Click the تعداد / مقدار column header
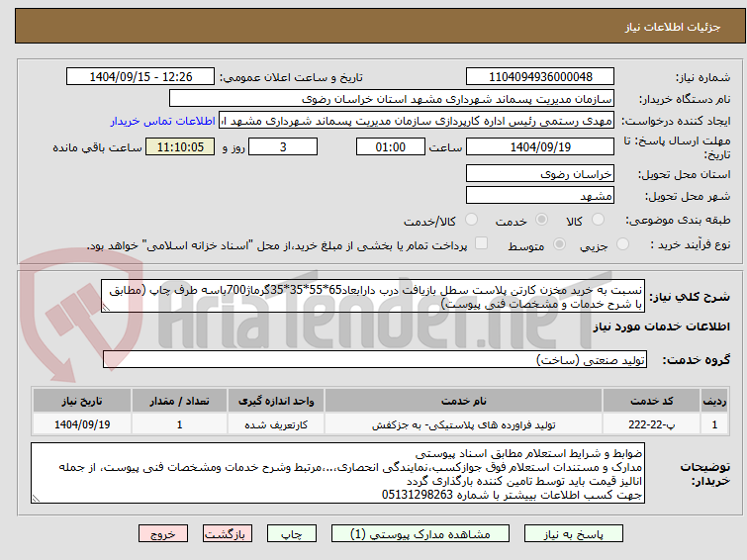This screenshot has height=560, width=747. (x=180, y=401)
